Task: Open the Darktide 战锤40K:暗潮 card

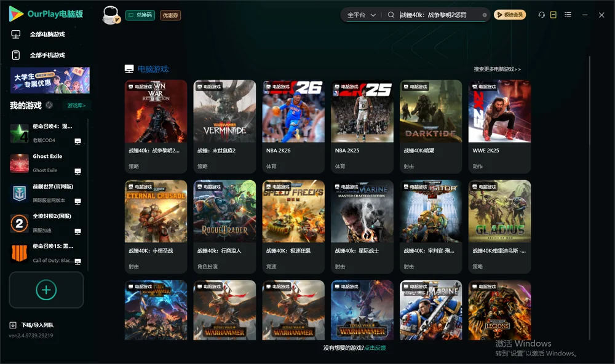Action: 431,126
